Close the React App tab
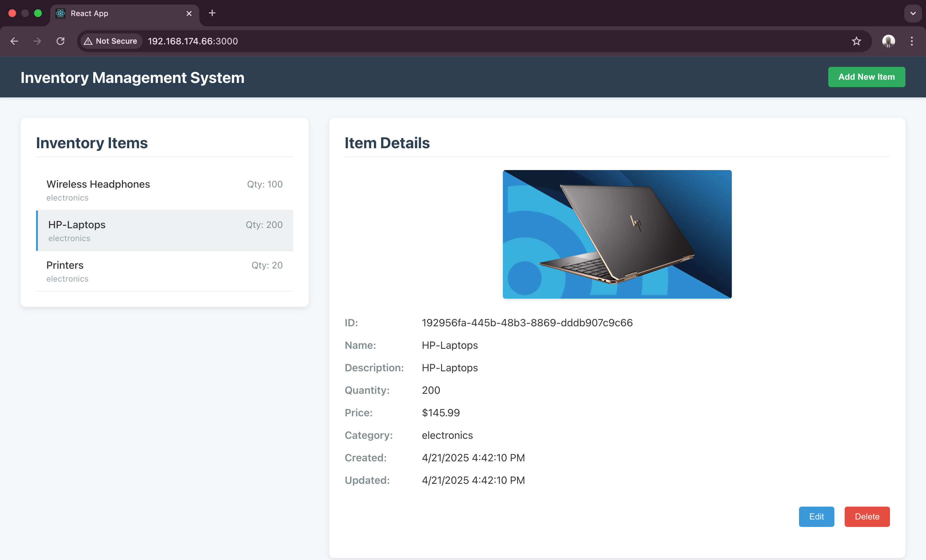The image size is (926, 560). (189, 14)
